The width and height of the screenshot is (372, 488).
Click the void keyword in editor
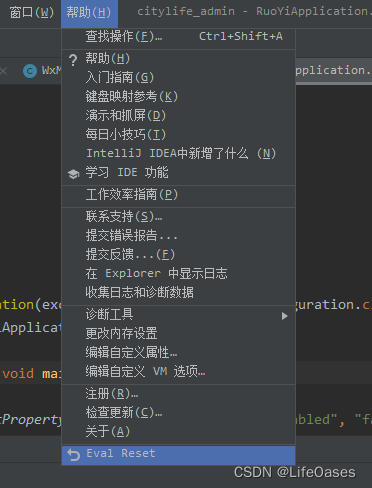[x=18, y=374]
